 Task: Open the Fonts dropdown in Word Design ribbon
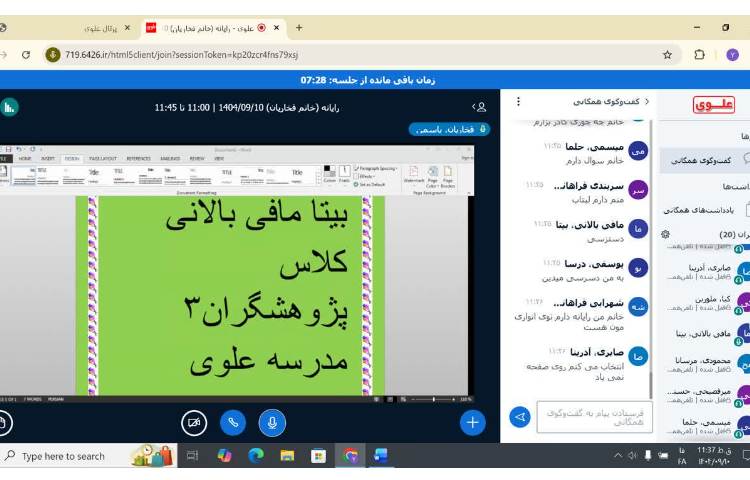coord(344,174)
